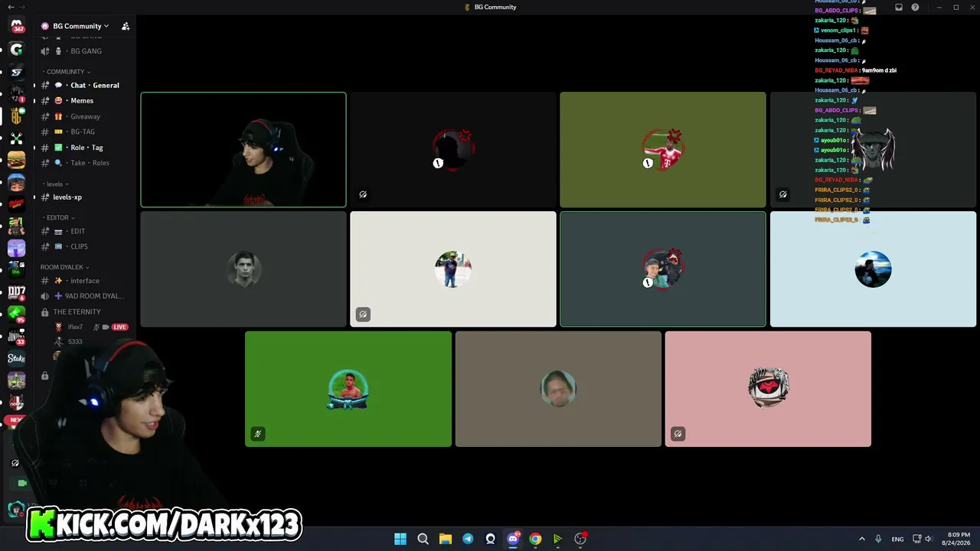Show hidden icons in the system tray

point(861,539)
